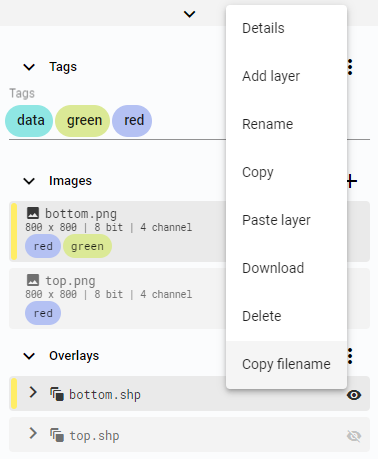Click the plus icon to add image
Image resolution: width=378 pixels, height=459 pixels.
tap(352, 181)
